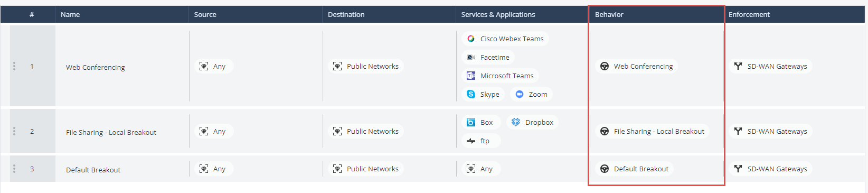Click the Zoom application icon
This screenshot has height=193, width=868.
(520, 94)
